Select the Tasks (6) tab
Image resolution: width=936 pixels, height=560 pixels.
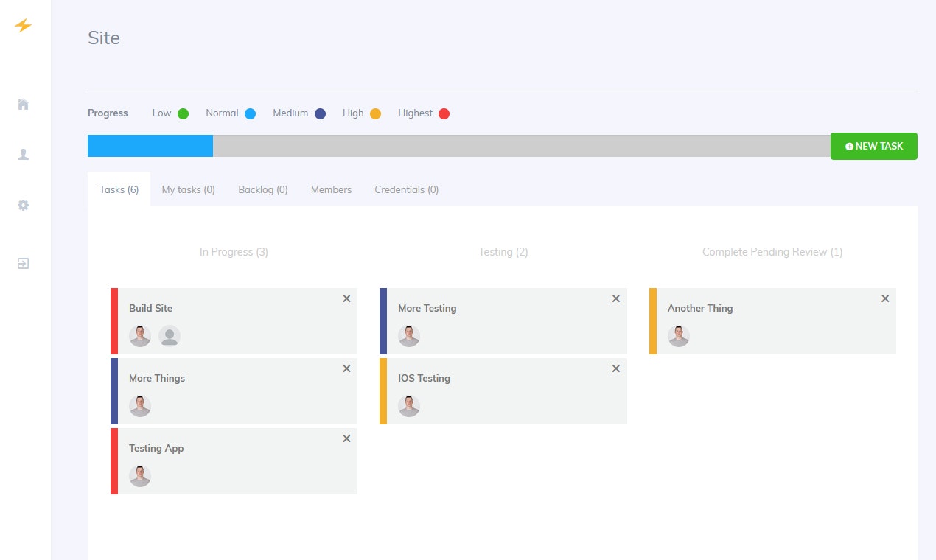119,189
